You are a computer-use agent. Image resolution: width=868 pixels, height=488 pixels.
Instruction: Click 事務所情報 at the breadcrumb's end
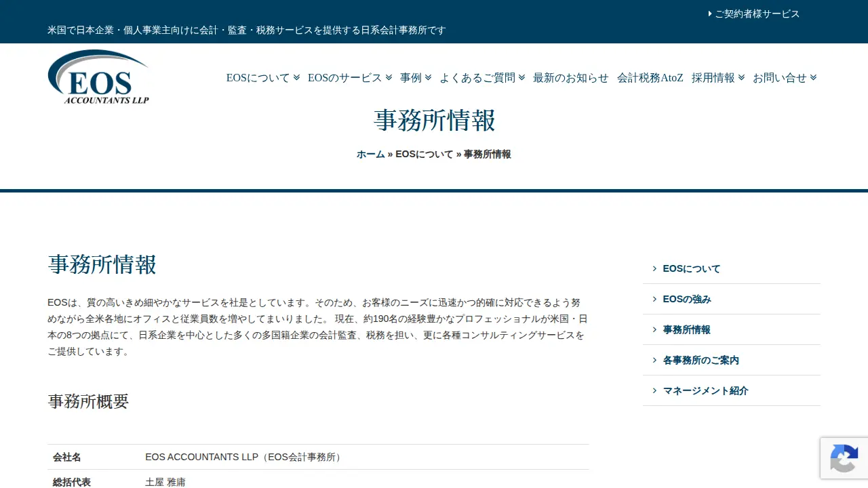tap(488, 154)
